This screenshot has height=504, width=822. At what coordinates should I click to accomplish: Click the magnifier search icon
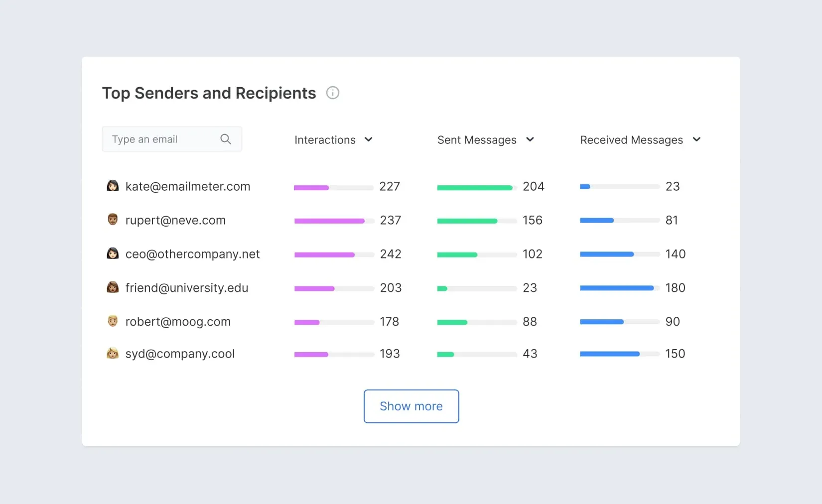pos(226,139)
